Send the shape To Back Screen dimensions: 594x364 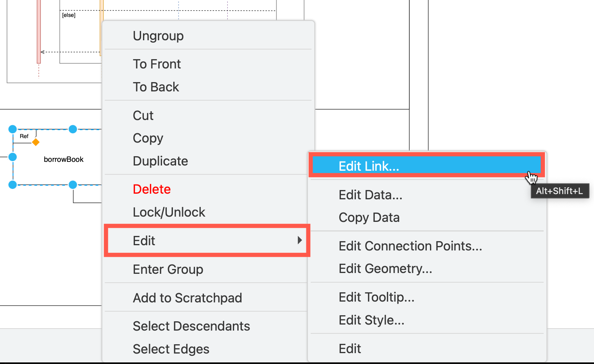tap(156, 87)
